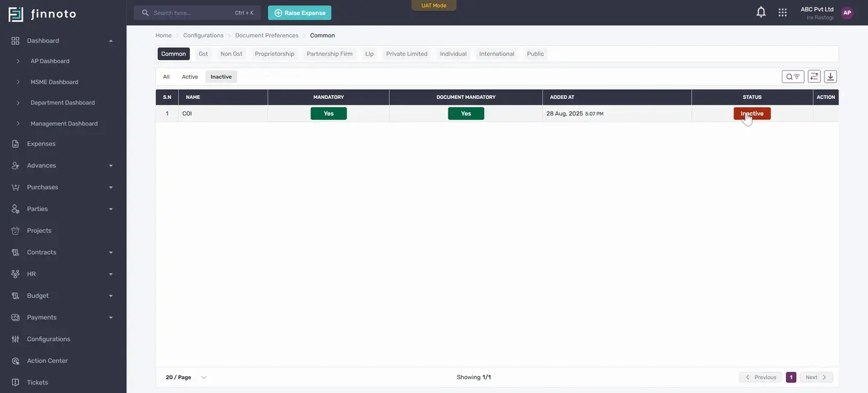Click the Dashboard sidebar icon

(x=16, y=40)
